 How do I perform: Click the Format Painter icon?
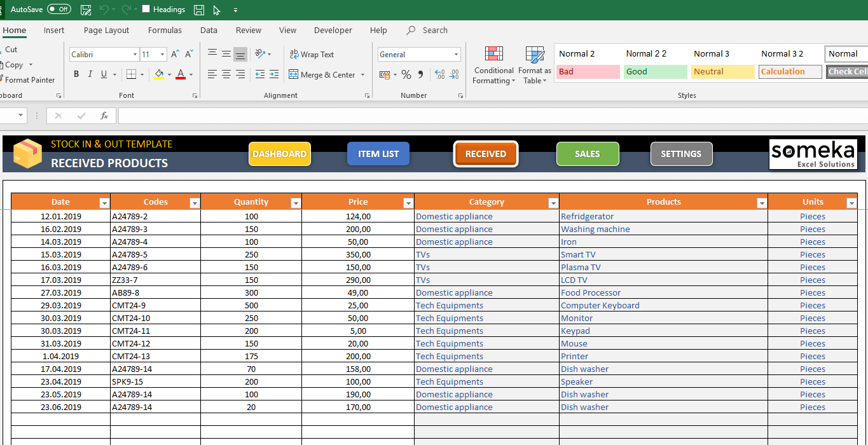[x=25, y=79]
